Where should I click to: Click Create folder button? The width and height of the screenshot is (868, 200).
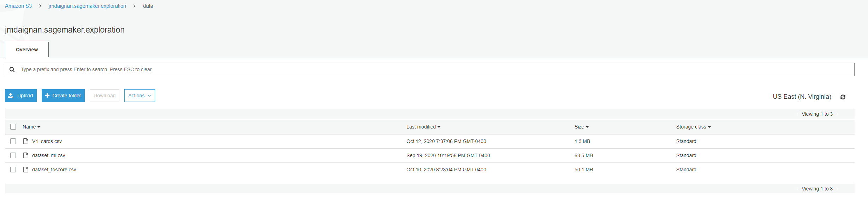pos(63,96)
